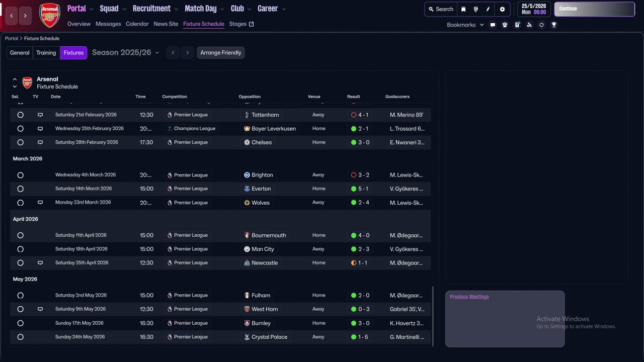Open the shirt squad shortcut icon

[505, 25]
